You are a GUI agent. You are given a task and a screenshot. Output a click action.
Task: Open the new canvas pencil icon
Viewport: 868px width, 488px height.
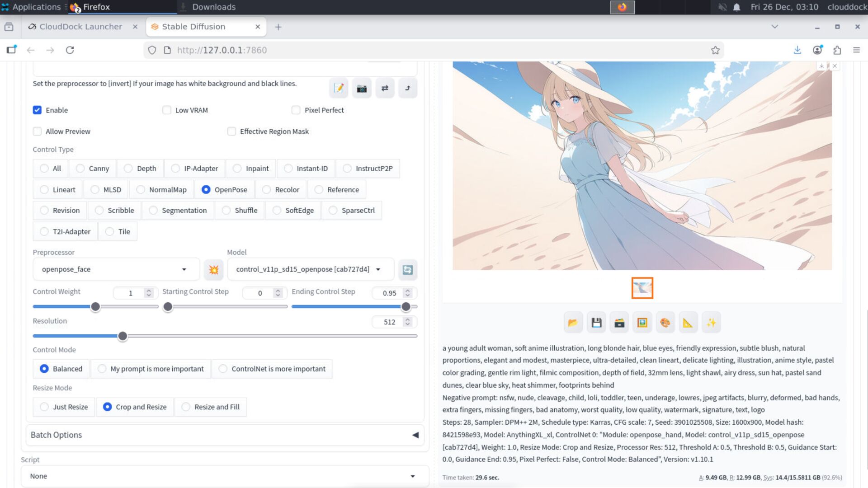[x=339, y=89]
